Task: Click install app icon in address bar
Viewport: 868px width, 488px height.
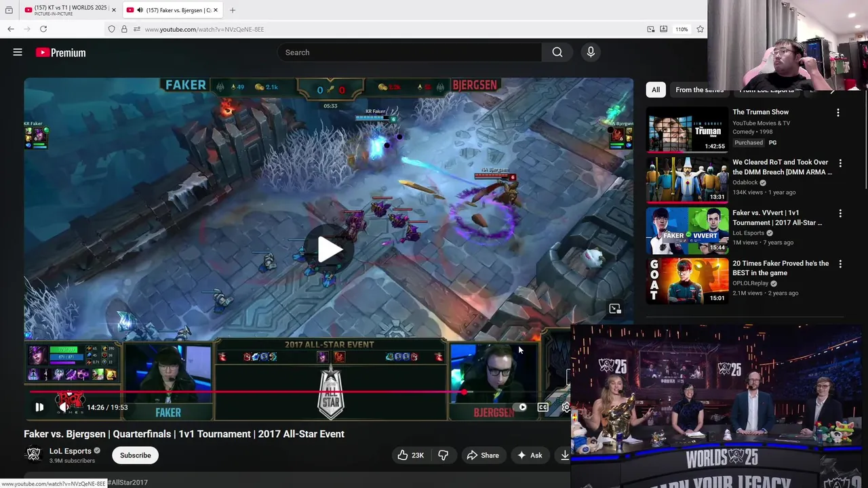Action: tap(664, 29)
